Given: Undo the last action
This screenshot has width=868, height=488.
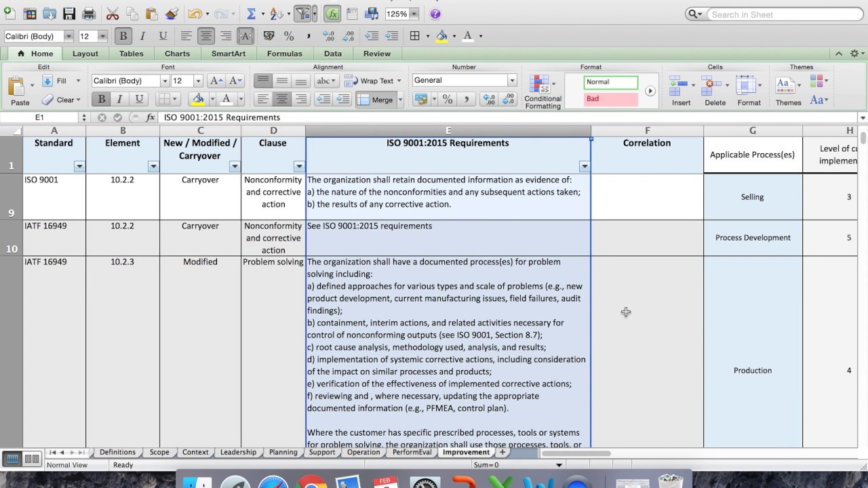Looking at the screenshot, I should click(194, 14).
